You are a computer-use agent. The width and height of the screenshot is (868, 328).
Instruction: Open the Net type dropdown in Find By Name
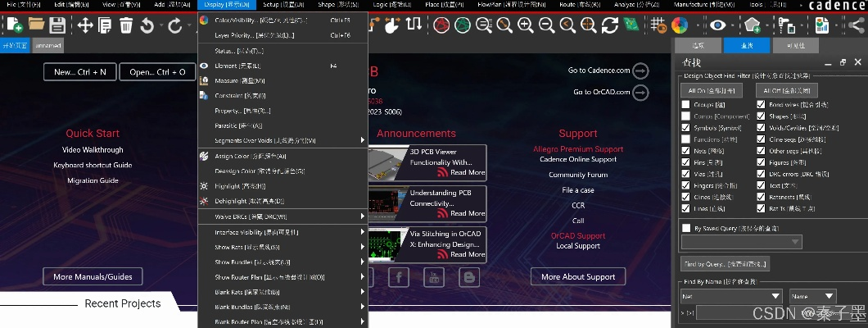[x=730, y=296]
